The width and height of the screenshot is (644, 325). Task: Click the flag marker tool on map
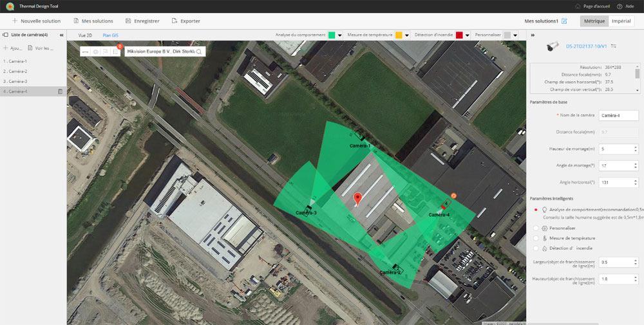point(106,51)
